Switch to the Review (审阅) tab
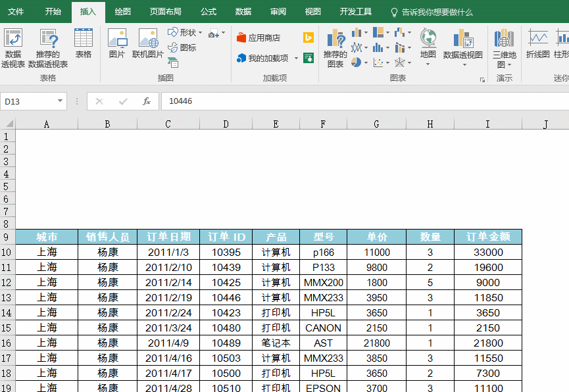Viewport: 569px width, 392px height. click(278, 12)
